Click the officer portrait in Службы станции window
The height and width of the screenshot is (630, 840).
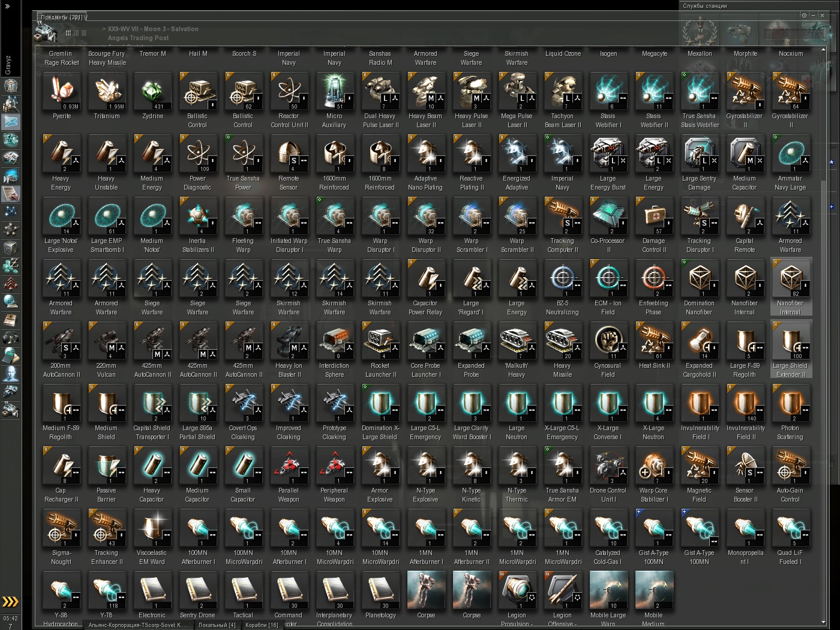[699, 32]
